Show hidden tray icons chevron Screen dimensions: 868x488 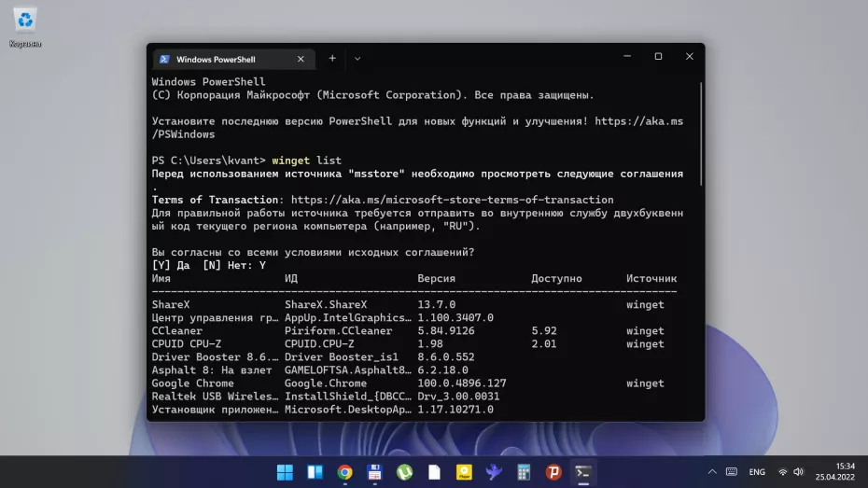pos(712,472)
